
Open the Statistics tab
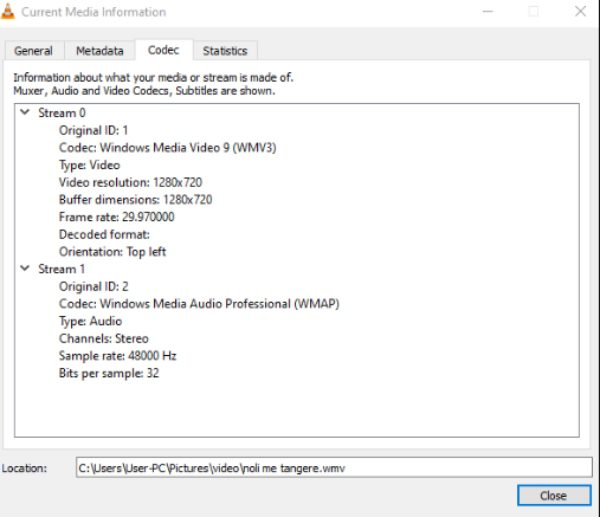tap(225, 51)
